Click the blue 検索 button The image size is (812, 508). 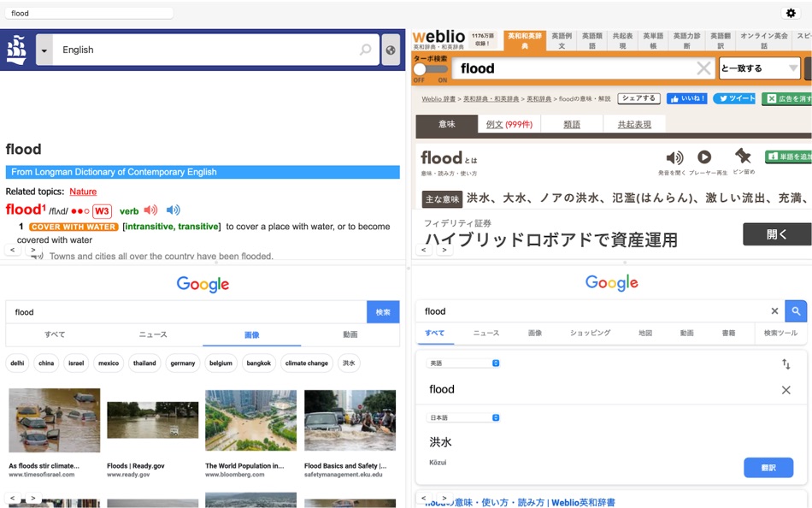click(383, 312)
